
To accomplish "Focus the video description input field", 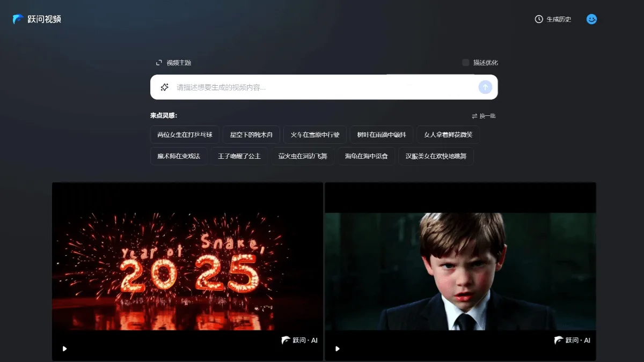I will [324, 87].
